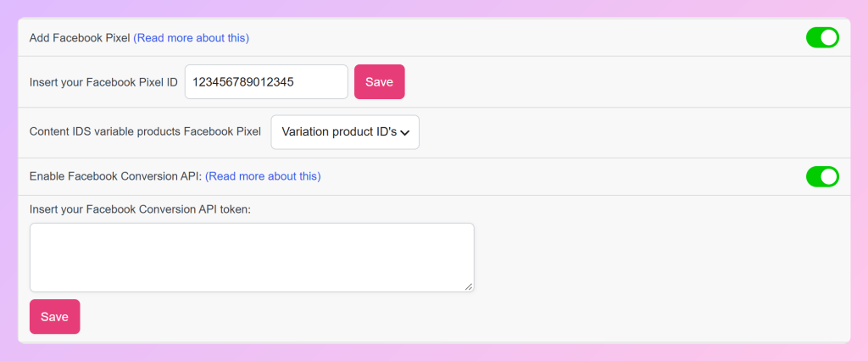Click blank space right of Pixel ID Save
Screen dimensions: 868x361
(x=626, y=82)
